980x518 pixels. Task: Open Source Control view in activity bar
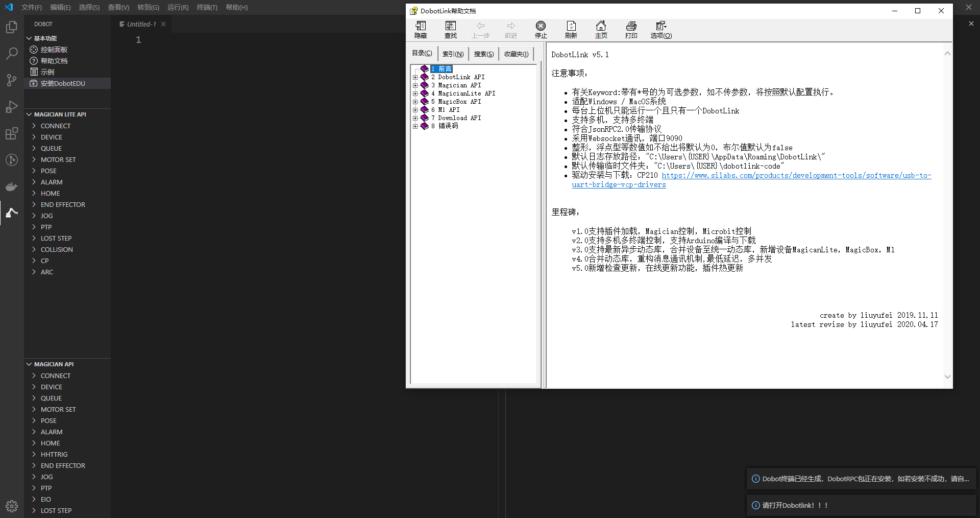click(x=11, y=80)
